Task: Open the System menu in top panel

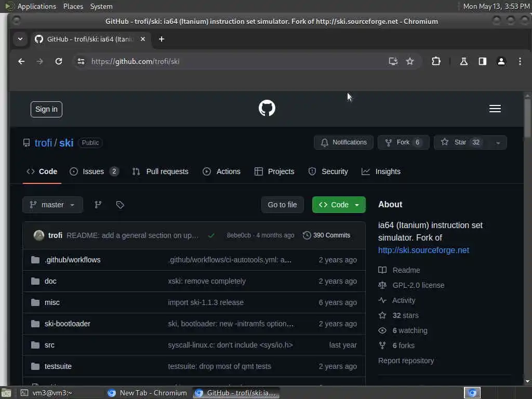Action: [101, 6]
